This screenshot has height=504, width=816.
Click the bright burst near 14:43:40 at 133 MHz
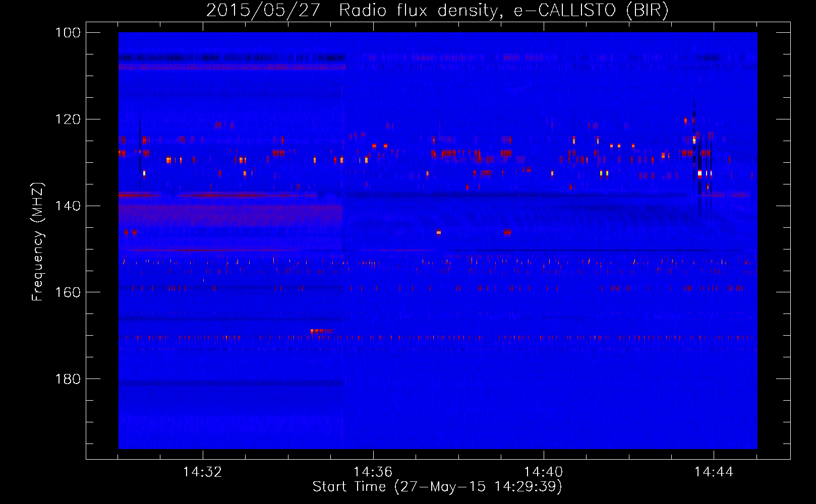pos(700,174)
